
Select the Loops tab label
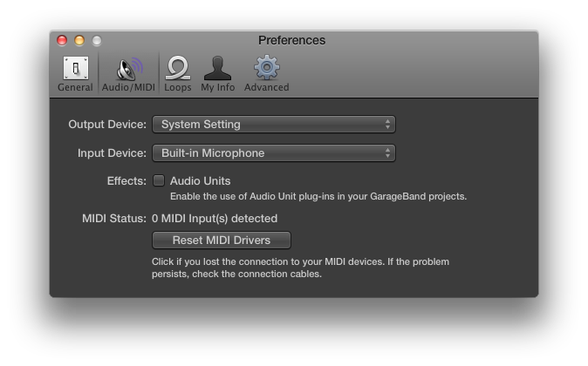[x=177, y=87]
